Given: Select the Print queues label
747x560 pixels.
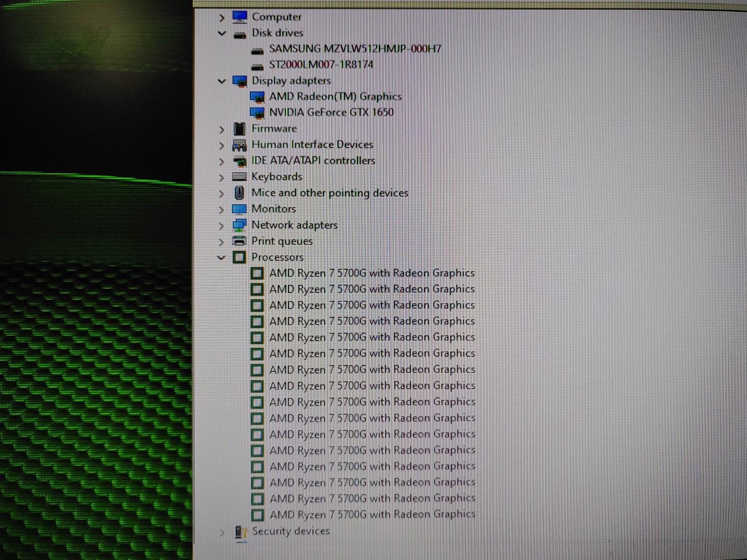Looking at the screenshot, I should (x=282, y=241).
